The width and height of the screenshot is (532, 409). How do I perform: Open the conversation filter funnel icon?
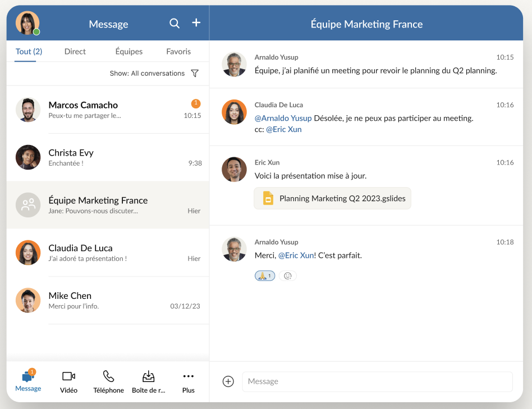195,73
